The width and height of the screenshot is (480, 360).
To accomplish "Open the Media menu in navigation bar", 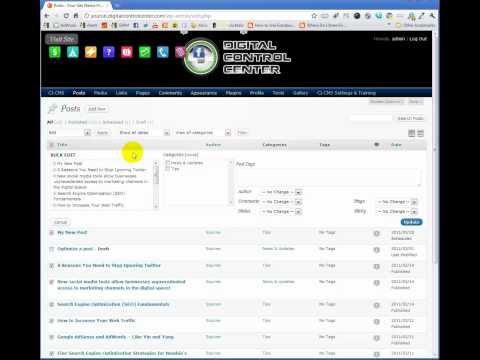I will point(100,93).
